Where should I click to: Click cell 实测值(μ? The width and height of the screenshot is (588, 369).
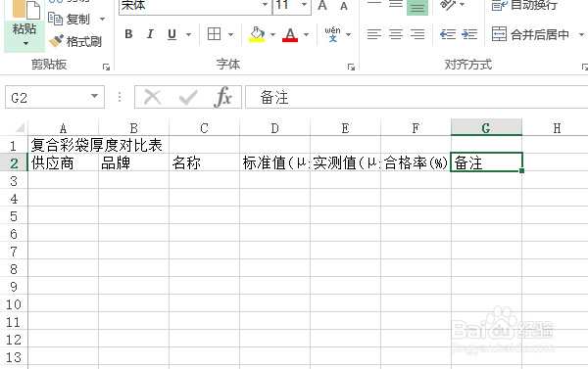pos(345,162)
